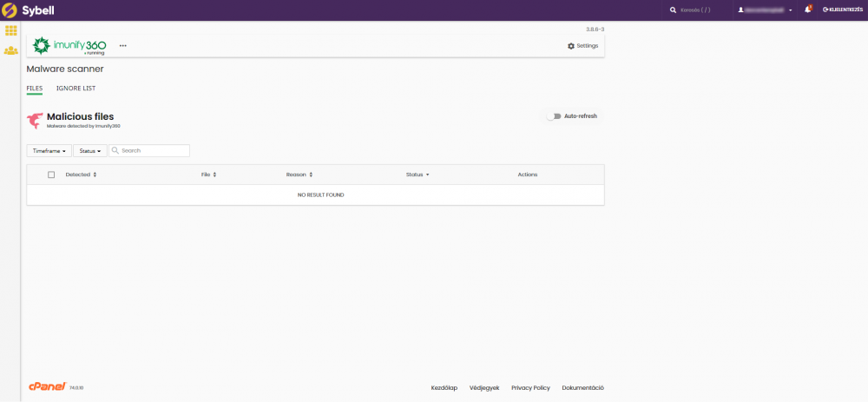Click the malware Search input field
Viewport: 868px width, 402px height.
point(149,150)
